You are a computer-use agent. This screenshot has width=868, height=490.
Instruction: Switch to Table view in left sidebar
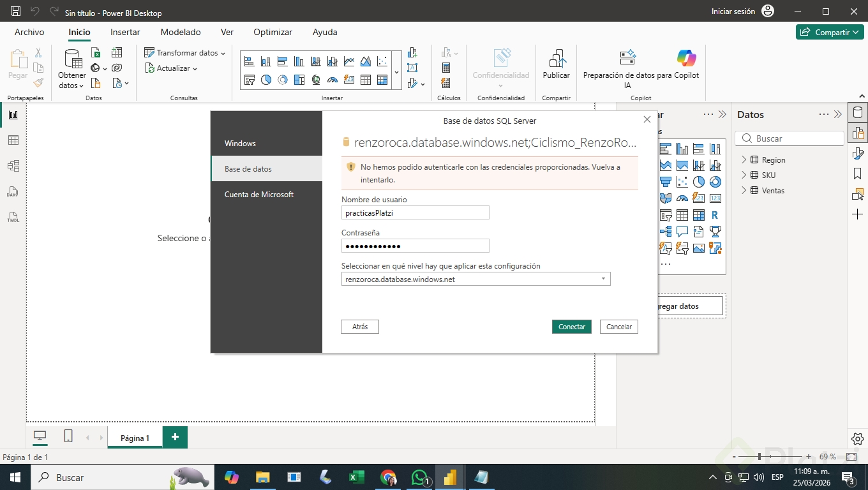point(13,140)
